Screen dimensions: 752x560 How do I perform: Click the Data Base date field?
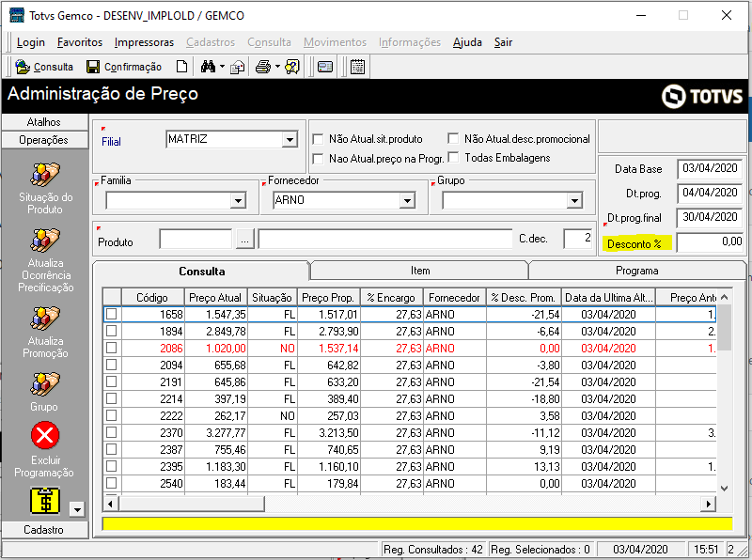tap(710, 168)
